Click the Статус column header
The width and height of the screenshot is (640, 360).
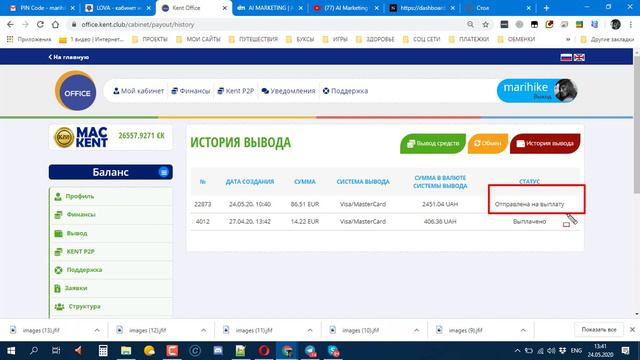pos(529,181)
